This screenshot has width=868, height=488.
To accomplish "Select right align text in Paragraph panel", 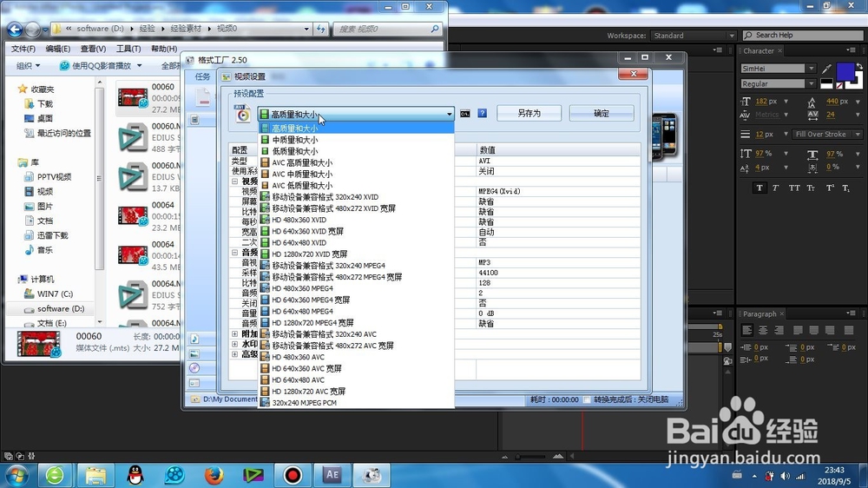I will 779,330.
